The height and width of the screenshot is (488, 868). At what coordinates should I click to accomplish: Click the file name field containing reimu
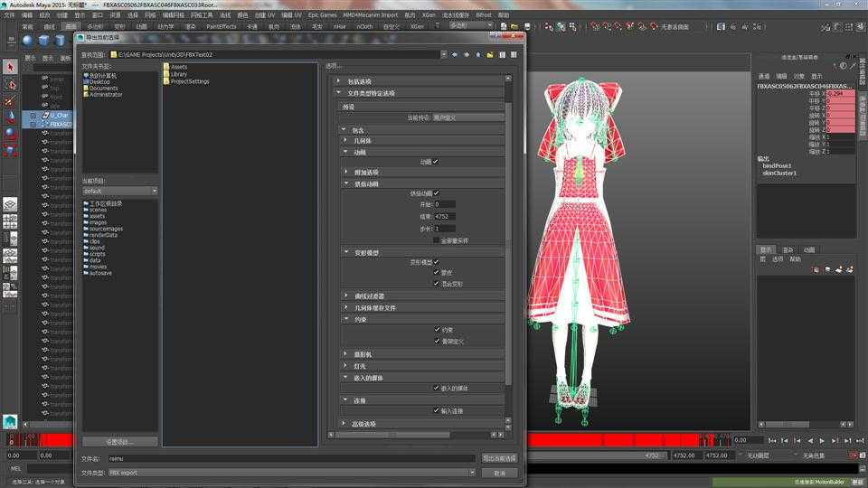(x=291, y=459)
